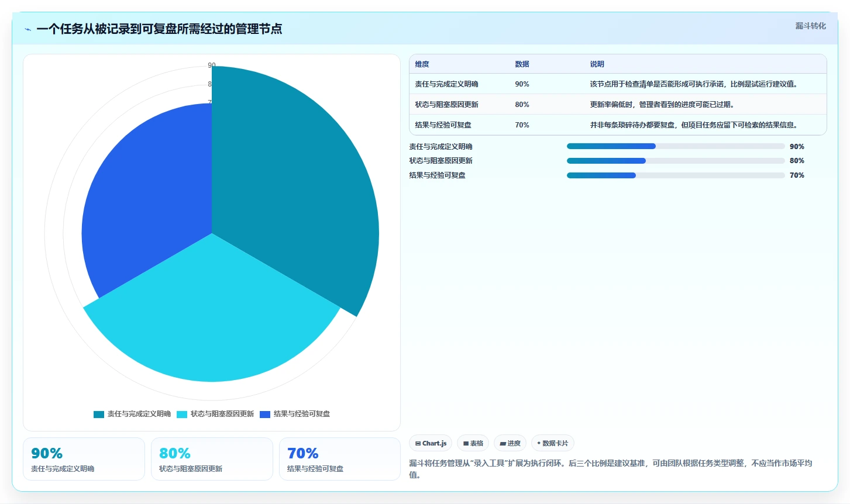850x504 pixels.
Task: Click description starting 该节点用于检查清单
Action: (693, 84)
